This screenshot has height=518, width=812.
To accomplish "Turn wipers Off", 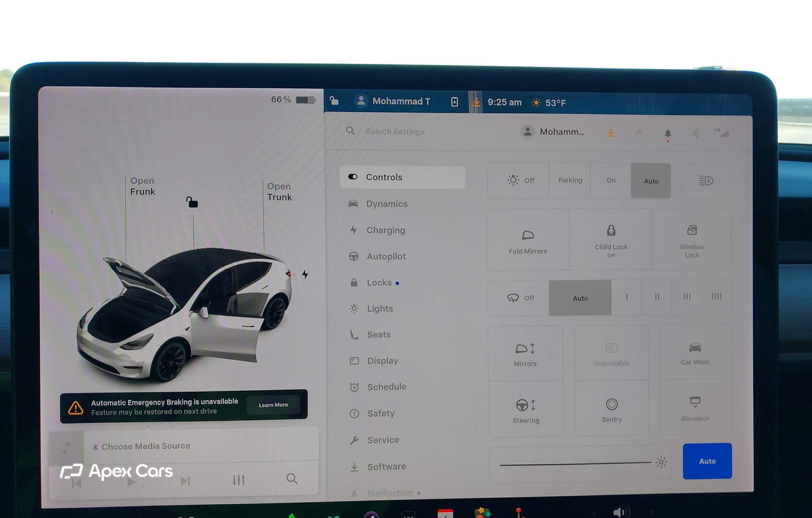I will coord(519,298).
